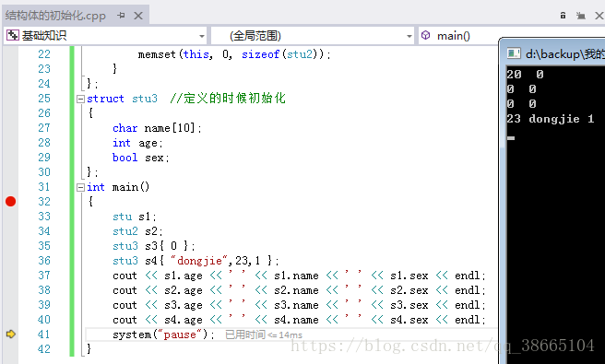
Task: Click the 基础知识 project icon
Action: pyautogui.click(x=12, y=35)
